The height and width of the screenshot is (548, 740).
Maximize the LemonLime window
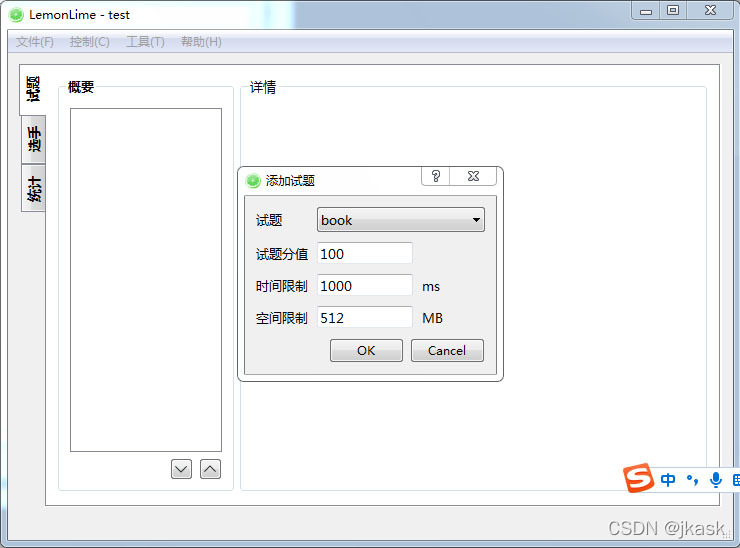pyautogui.click(x=673, y=10)
